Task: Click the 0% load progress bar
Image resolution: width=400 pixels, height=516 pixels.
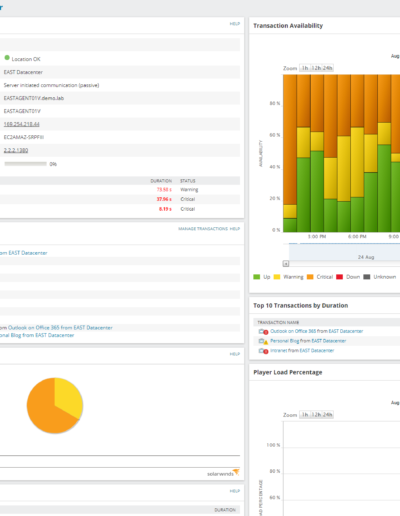Action: 25,164
